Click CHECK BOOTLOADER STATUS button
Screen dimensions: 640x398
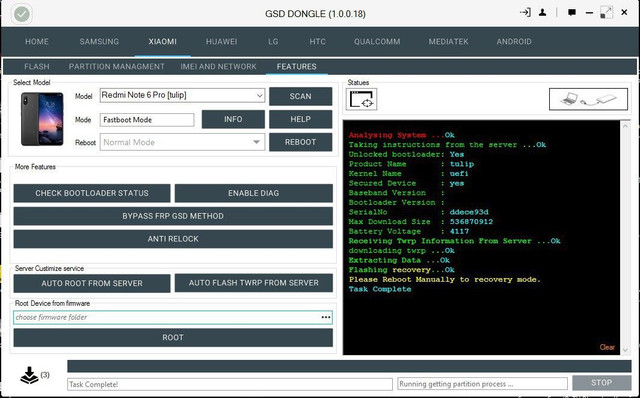[x=92, y=193]
